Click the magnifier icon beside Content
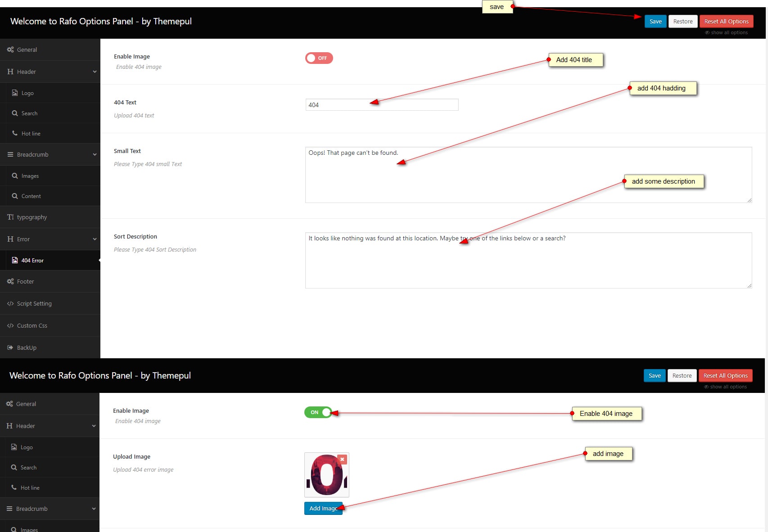Image resolution: width=768 pixels, height=532 pixels. pos(15,196)
